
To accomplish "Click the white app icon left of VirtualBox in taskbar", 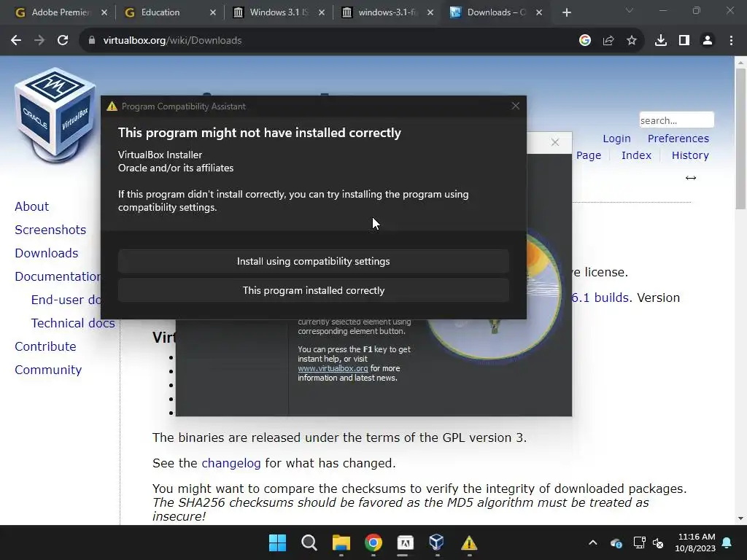I will tap(406, 542).
